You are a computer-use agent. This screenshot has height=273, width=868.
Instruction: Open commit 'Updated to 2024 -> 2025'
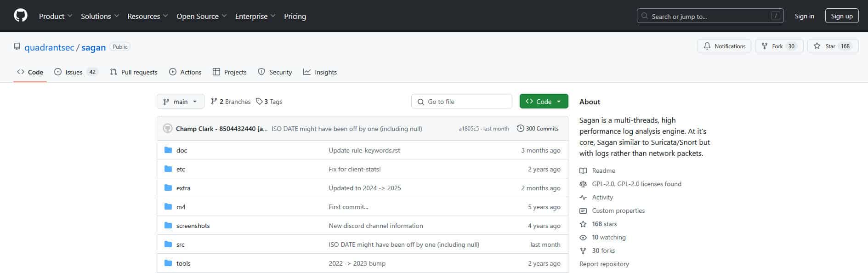[x=365, y=188]
